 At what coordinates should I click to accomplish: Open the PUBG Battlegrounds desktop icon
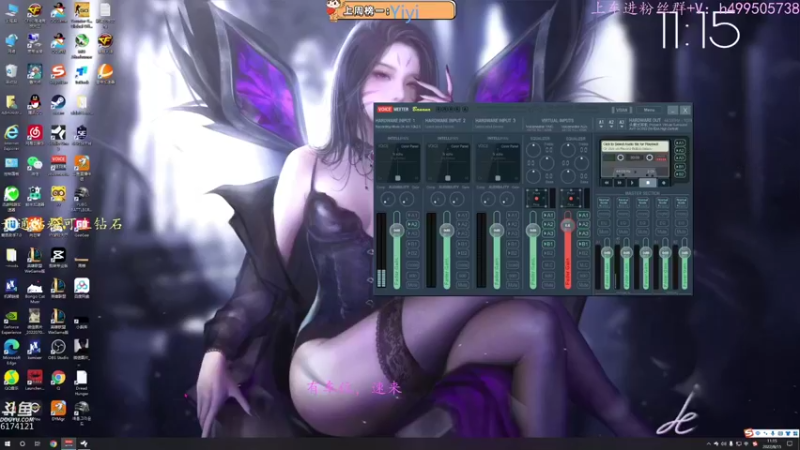(x=82, y=197)
